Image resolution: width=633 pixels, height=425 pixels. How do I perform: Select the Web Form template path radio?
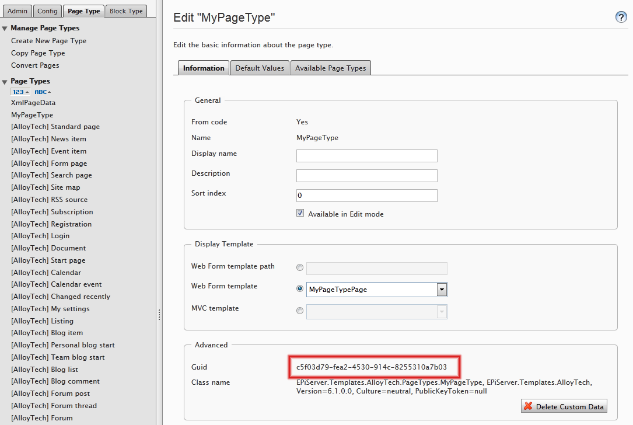[x=300, y=267]
